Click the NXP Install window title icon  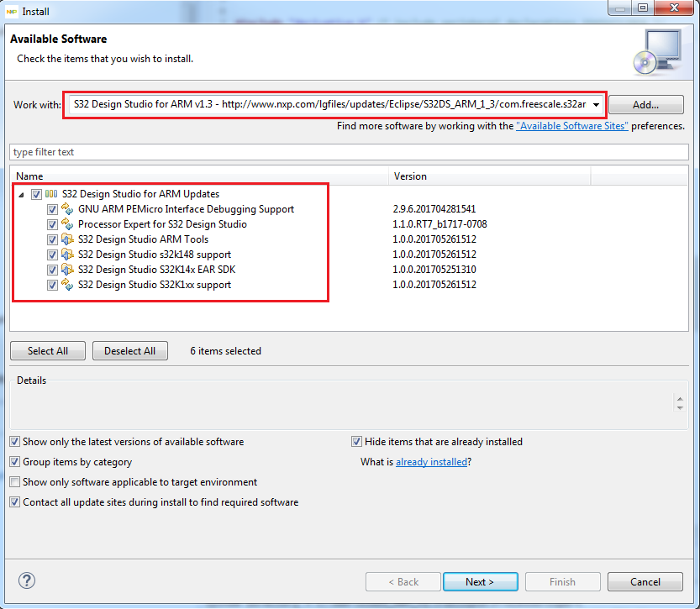[x=12, y=12]
